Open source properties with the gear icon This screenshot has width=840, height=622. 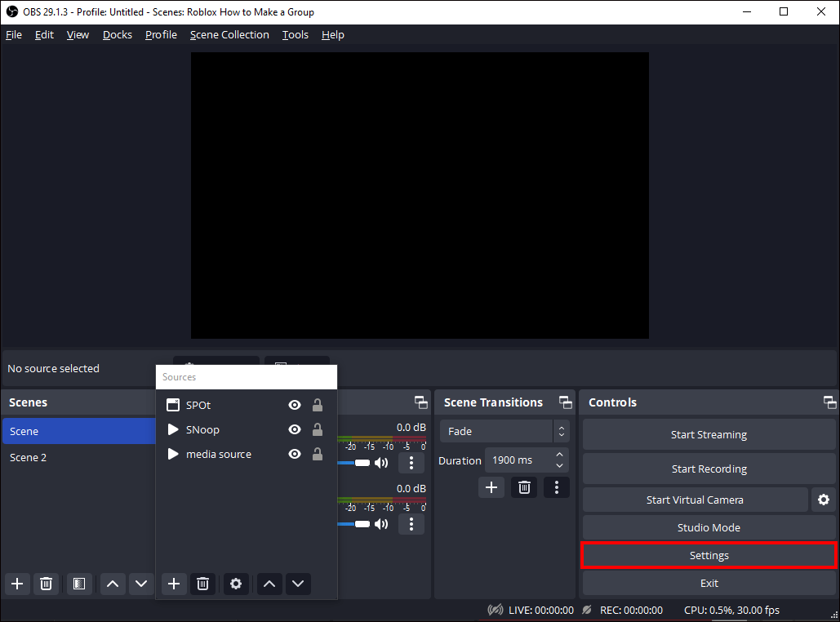(x=236, y=584)
